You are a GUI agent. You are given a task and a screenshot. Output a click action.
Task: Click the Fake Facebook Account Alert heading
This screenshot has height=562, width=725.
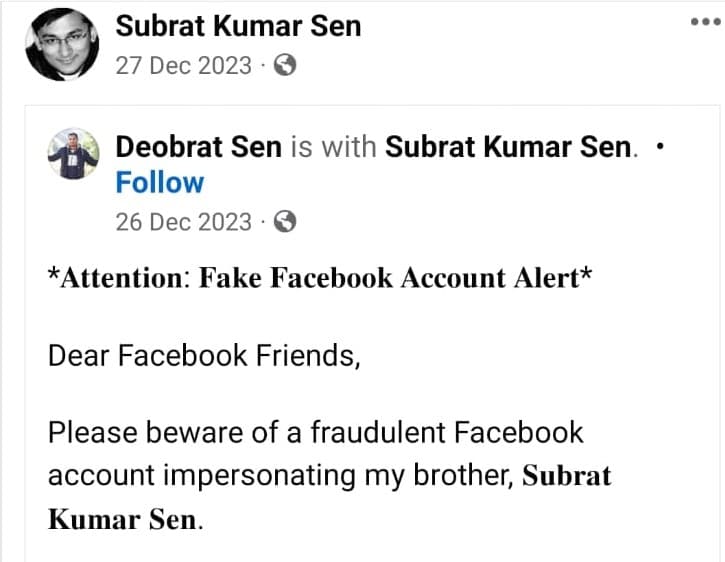[x=320, y=278]
